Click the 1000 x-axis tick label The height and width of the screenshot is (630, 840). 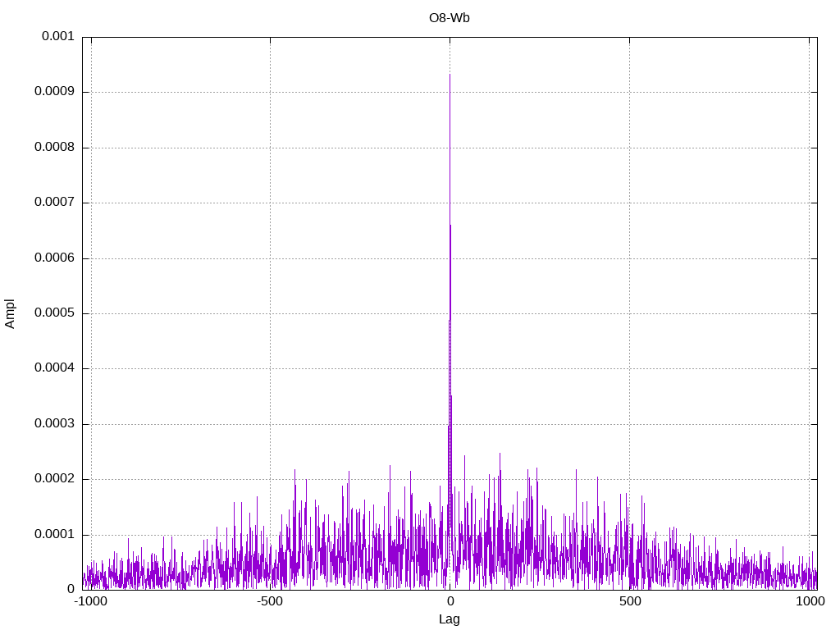pos(809,602)
